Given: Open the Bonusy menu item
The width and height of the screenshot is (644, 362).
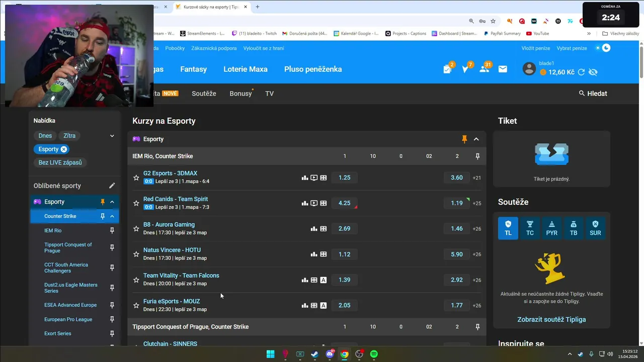Looking at the screenshot, I should coord(240,94).
